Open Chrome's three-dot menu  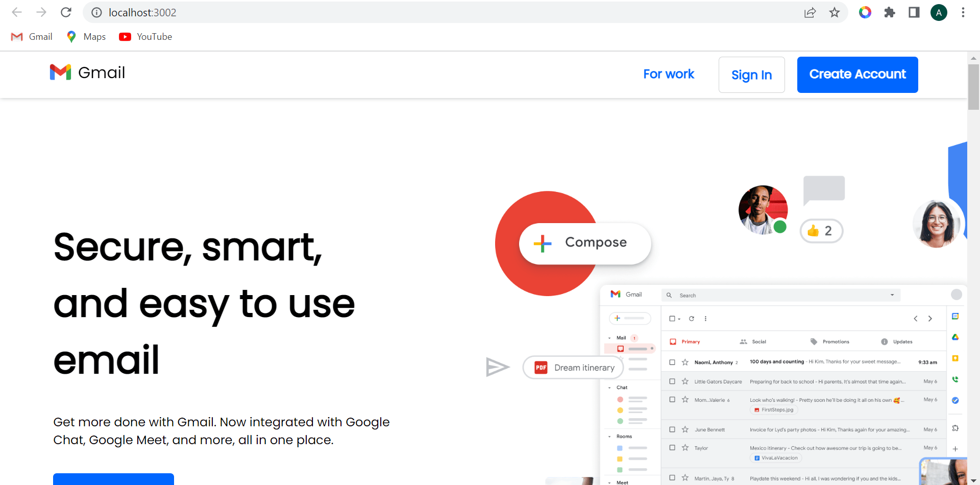963,12
